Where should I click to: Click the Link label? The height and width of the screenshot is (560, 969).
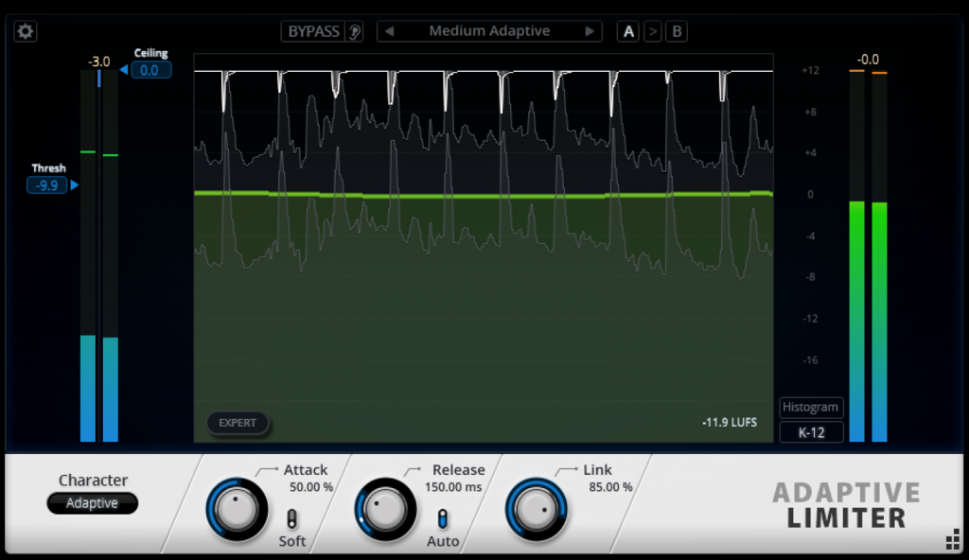tap(597, 470)
